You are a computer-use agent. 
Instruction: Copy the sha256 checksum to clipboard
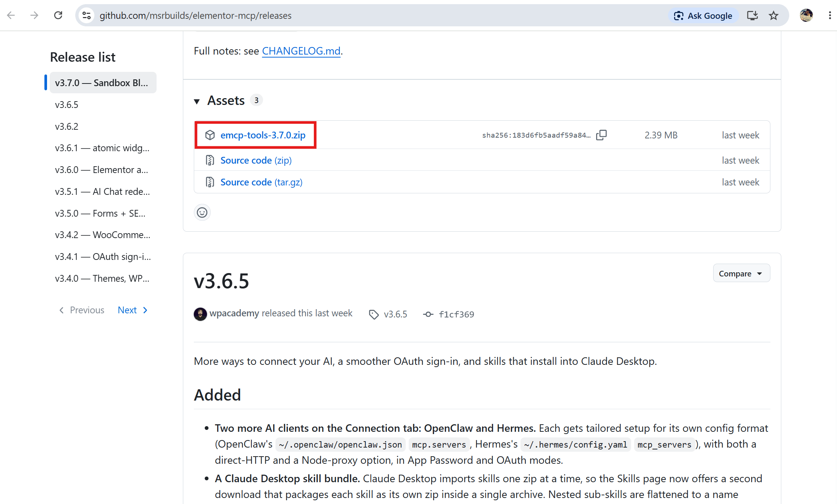[x=601, y=135]
